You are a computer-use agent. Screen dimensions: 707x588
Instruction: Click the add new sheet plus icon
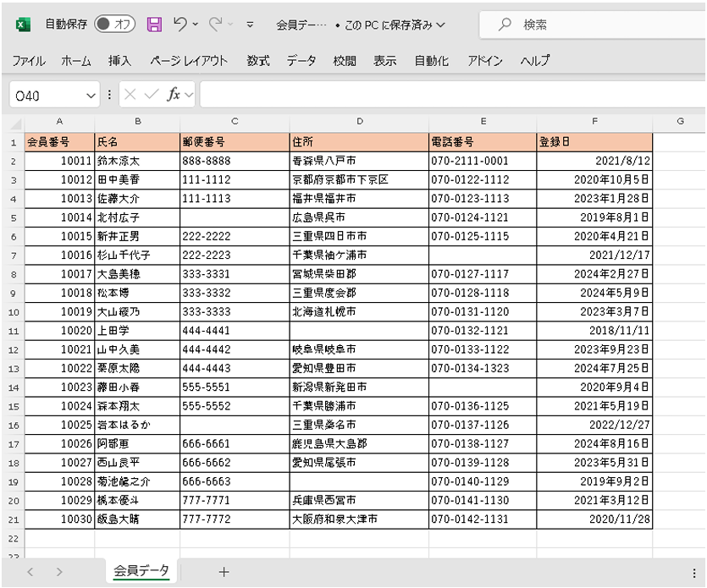pyautogui.click(x=224, y=572)
